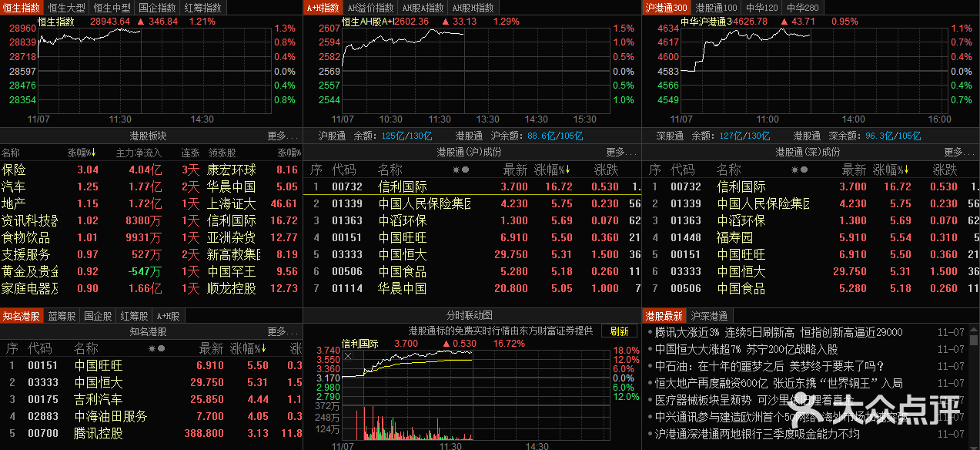Screen dimensions: 980x450
Task: Open 国企指数 tab
Action: [158, 8]
